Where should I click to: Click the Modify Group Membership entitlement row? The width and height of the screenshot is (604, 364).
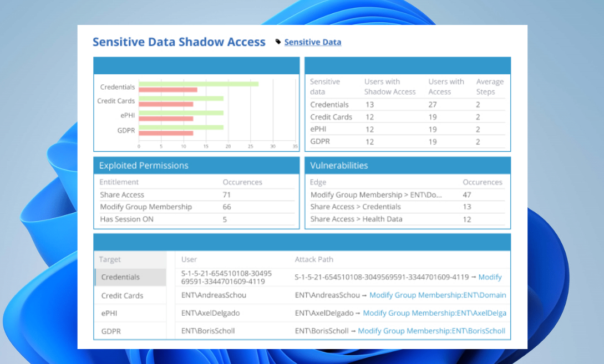196,207
